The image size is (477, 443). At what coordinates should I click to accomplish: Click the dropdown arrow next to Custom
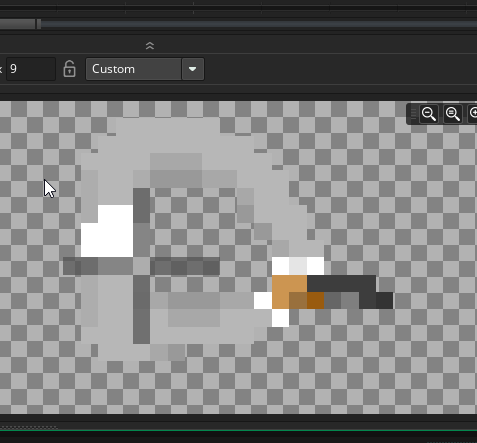(x=193, y=69)
